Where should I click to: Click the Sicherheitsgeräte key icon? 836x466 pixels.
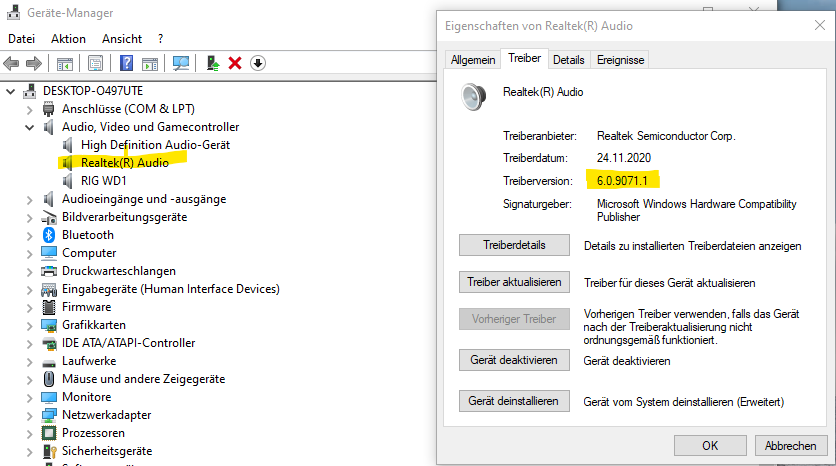[x=50, y=452]
